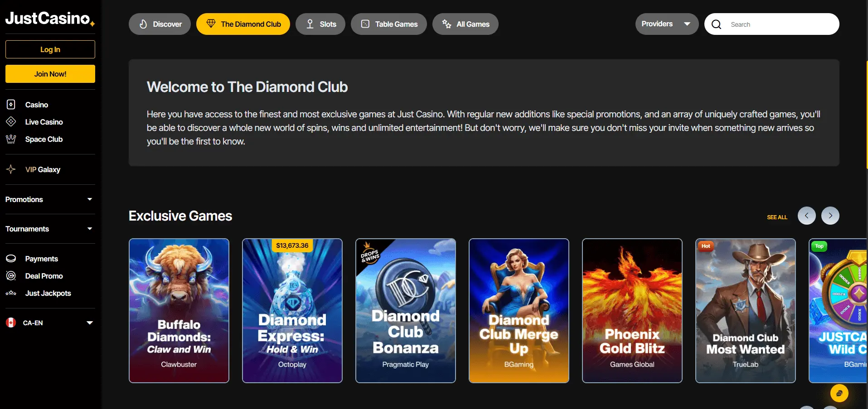Open VIP Galaxy star icon
Screen dimensions: 868x409
pos(11,169)
